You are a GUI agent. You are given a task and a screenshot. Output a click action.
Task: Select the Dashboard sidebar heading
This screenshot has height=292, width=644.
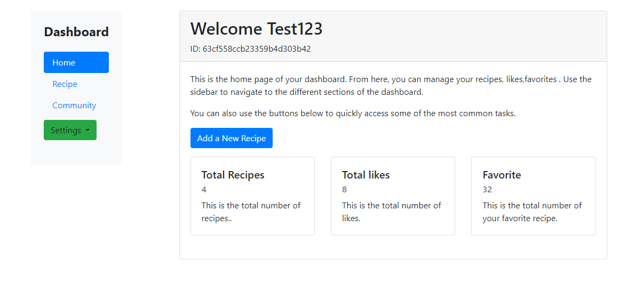(76, 32)
